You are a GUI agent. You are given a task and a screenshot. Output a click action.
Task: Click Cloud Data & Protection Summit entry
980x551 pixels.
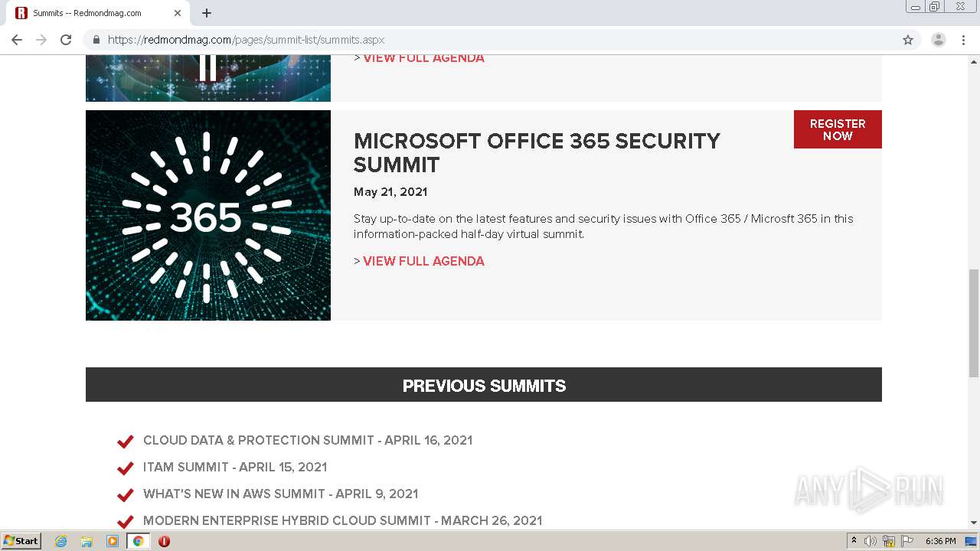(308, 440)
